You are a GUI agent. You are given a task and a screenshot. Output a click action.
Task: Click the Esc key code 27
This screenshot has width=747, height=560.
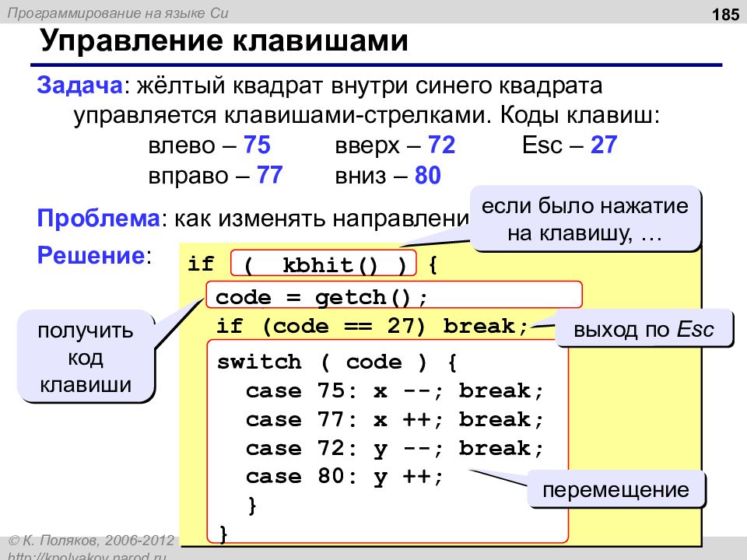coord(604,145)
